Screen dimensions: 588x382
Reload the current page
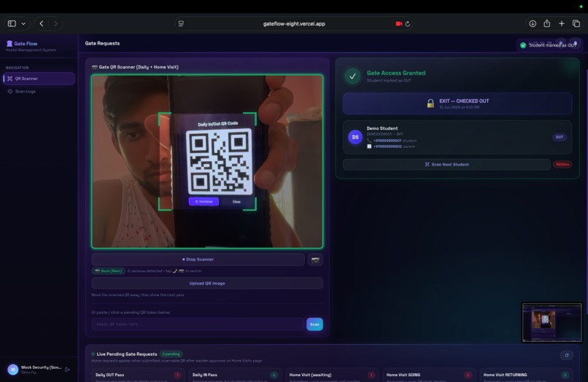[408, 23]
